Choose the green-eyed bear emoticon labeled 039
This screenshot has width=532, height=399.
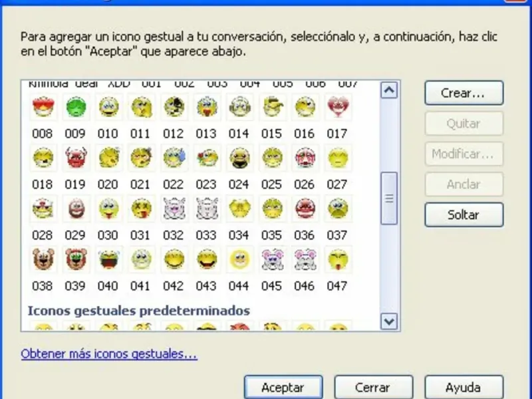[76, 259]
